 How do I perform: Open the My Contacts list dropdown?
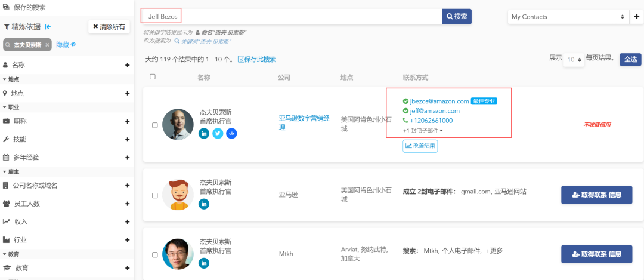point(568,17)
